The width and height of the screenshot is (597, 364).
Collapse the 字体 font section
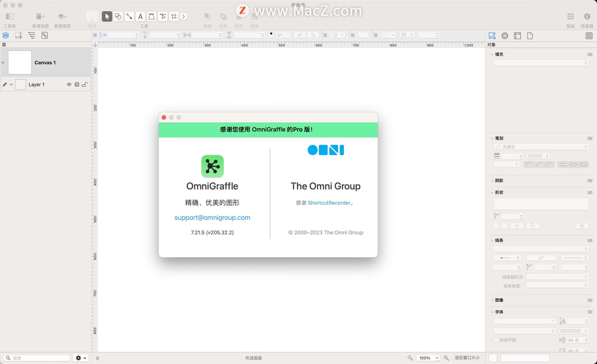click(492, 312)
